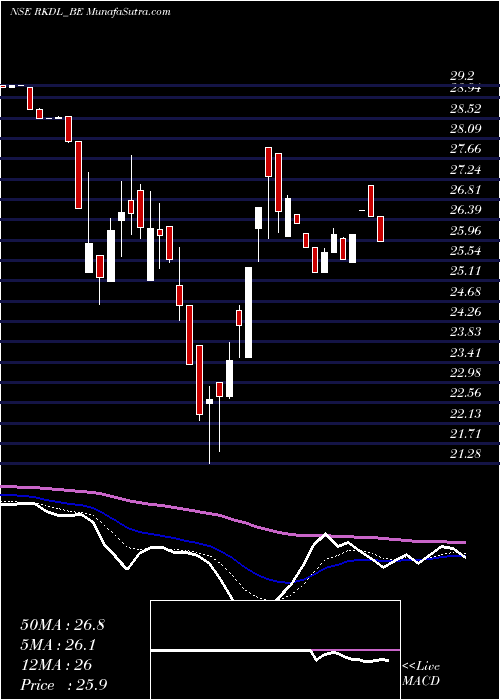This screenshot has height=700, width=500.
Task: Click the 'NSE RKDL_BE MunafaSutra.com' chart title
Action: point(90,12)
